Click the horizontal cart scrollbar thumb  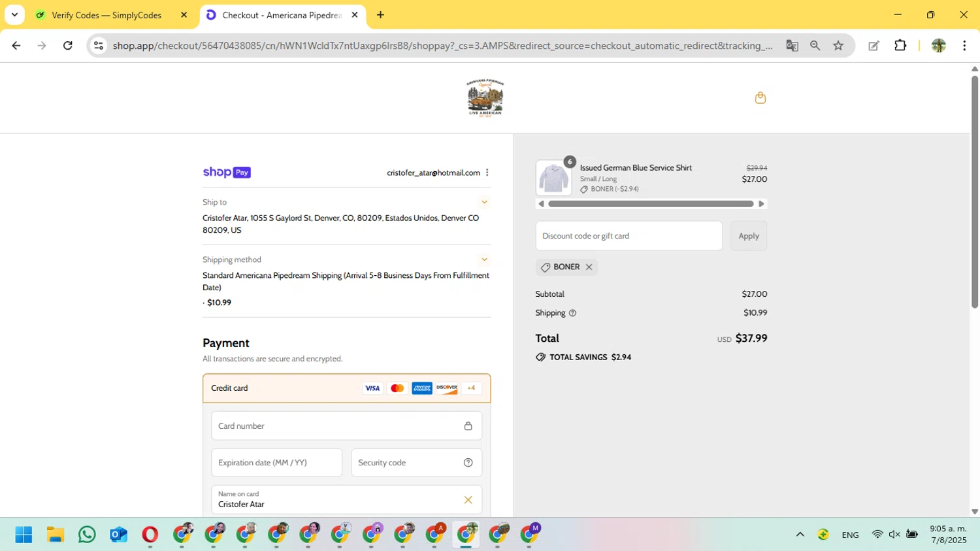pyautogui.click(x=651, y=204)
